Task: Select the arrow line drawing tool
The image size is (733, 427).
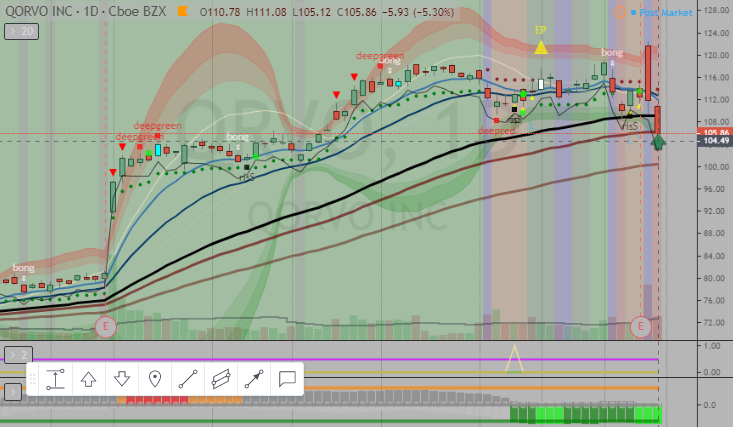Action: pyautogui.click(x=253, y=379)
